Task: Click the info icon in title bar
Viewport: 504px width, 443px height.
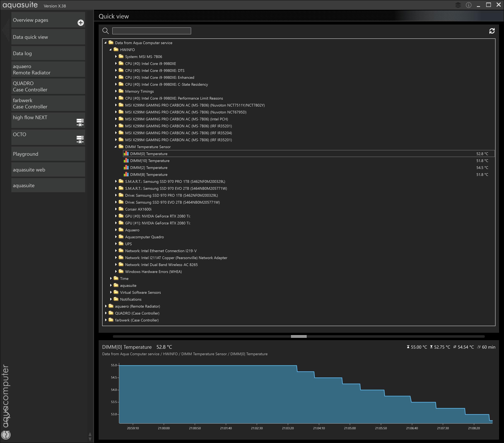Action: tap(468, 5)
